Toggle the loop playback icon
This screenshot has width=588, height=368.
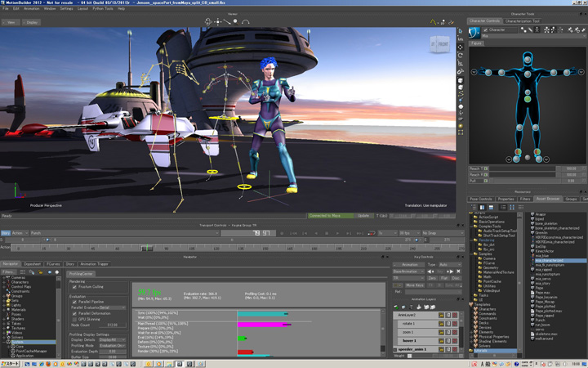pyautogui.click(x=372, y=233)
